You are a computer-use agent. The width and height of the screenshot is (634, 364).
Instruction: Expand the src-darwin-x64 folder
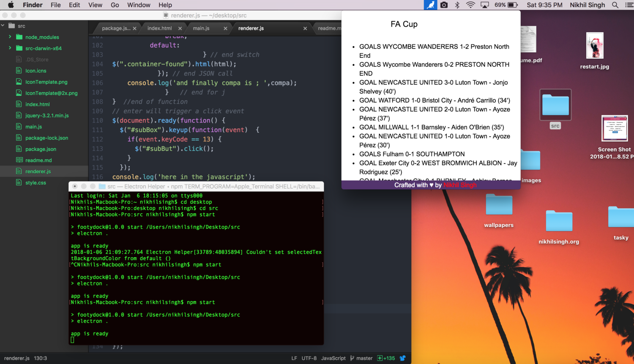click(10, 48)
